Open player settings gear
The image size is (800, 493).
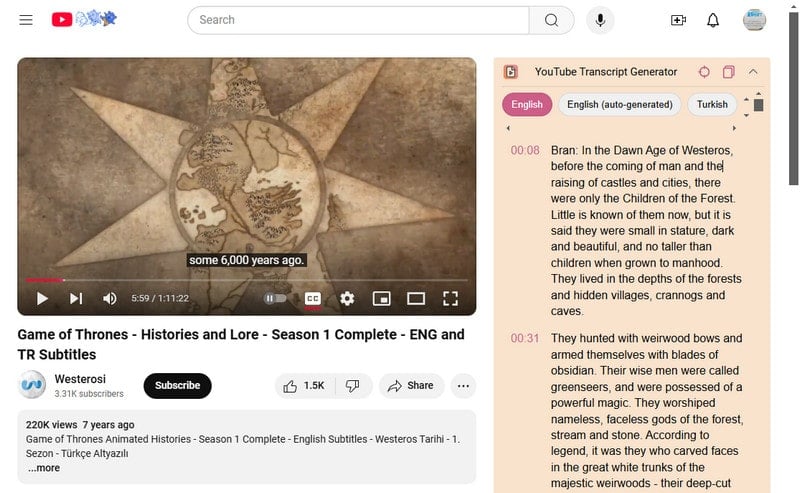[x=347, y=299]
